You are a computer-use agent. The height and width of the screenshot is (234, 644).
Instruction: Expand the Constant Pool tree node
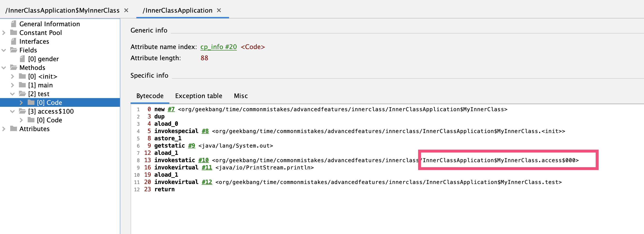[x=4, y=33]
